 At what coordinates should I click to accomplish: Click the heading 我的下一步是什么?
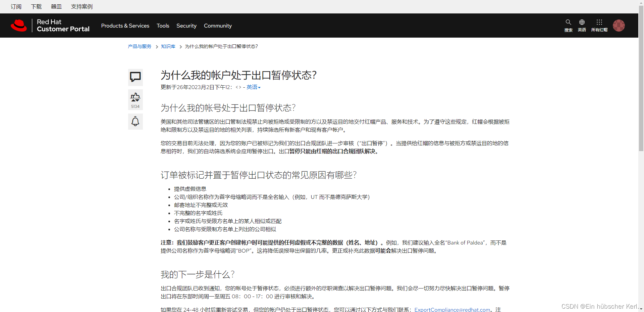coord(197,274)
